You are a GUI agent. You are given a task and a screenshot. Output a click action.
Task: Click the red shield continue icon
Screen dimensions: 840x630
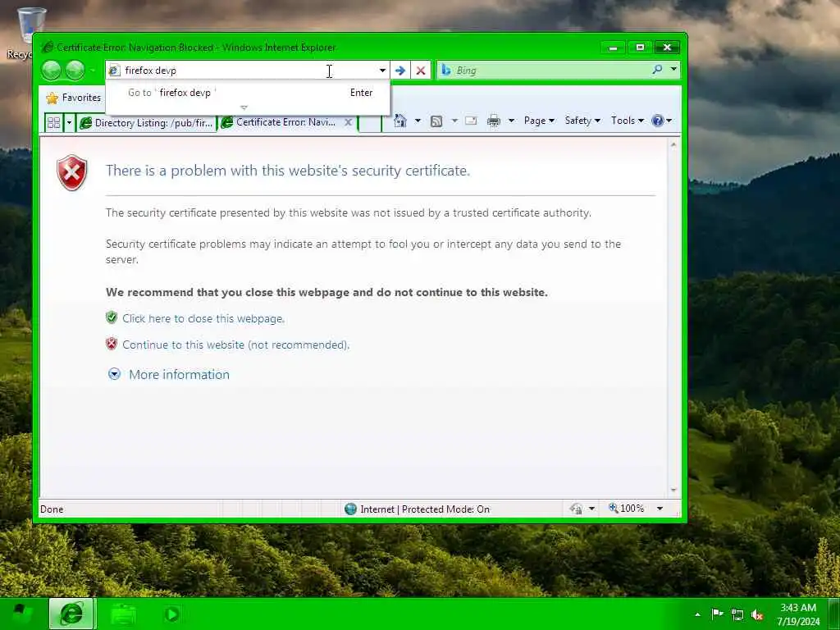pos(112,344)
